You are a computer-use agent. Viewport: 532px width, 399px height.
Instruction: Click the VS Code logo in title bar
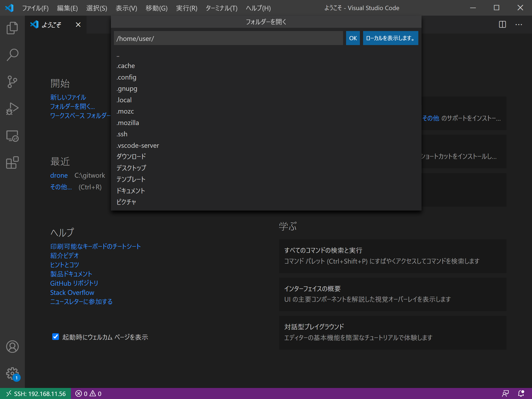click(x=9, y=8)
